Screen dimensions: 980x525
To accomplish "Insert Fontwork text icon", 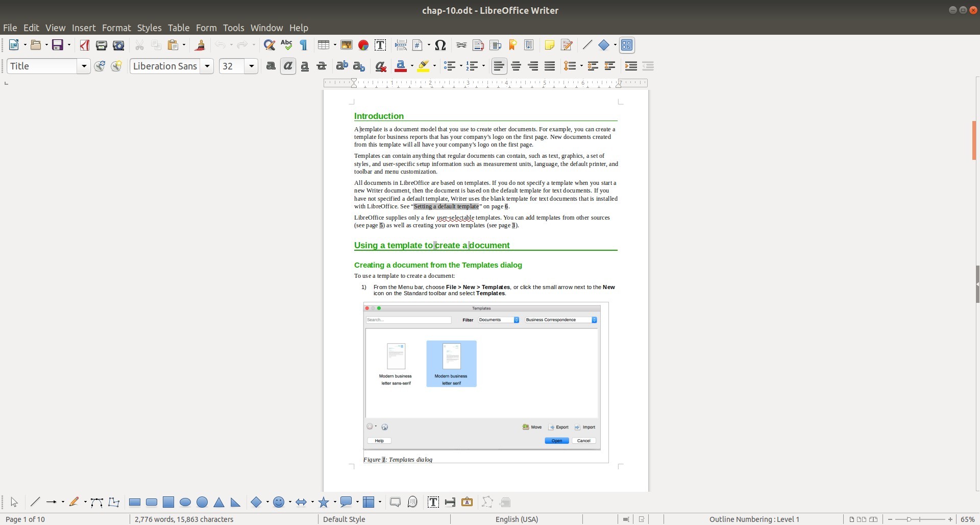I will [467, 502].
